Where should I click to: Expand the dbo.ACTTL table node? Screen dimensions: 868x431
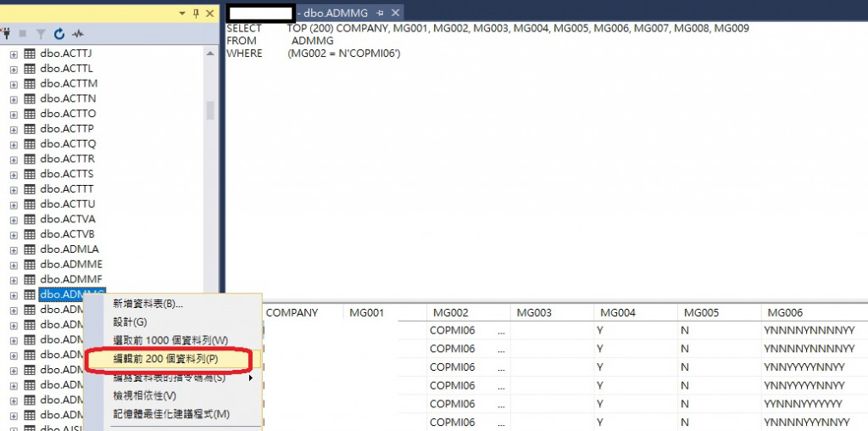[x=14, y=70]
